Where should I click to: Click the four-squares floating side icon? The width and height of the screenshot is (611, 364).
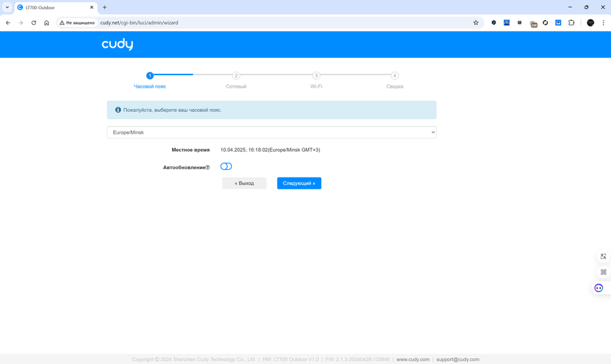[603, 271]
